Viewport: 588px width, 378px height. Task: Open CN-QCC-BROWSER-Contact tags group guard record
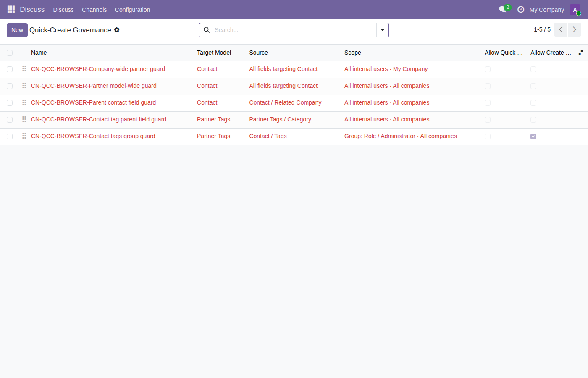click(93, 136)
